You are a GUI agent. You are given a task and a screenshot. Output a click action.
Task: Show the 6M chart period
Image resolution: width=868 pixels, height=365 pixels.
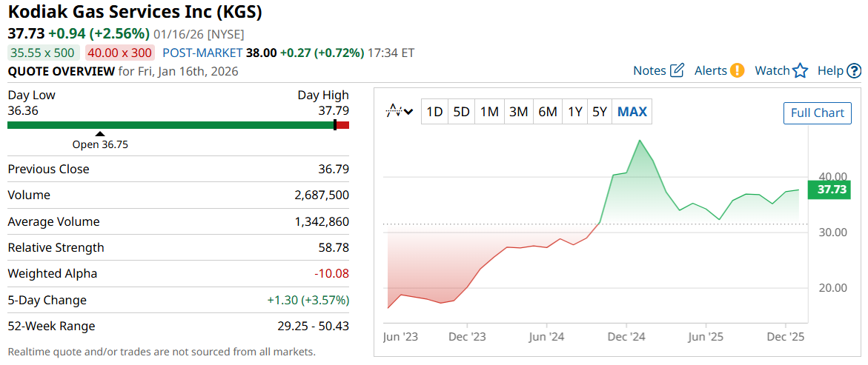pyautogui.click(x=548, y=112)
